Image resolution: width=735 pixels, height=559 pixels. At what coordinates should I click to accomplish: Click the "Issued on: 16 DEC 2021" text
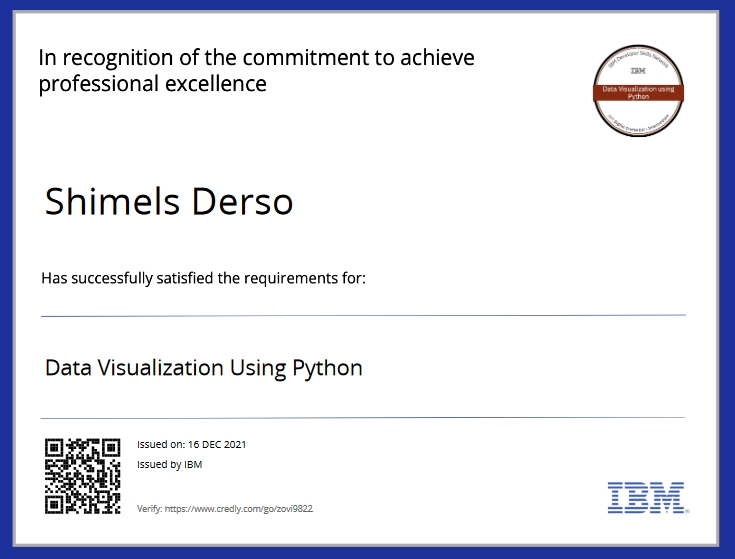191,444
